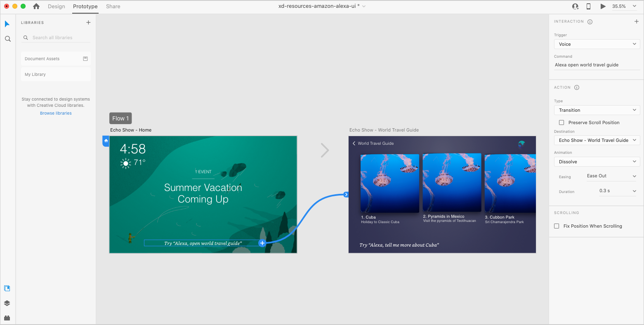Open the Plugins panel icon
This screenshot has width=644, height=325.
7,318
